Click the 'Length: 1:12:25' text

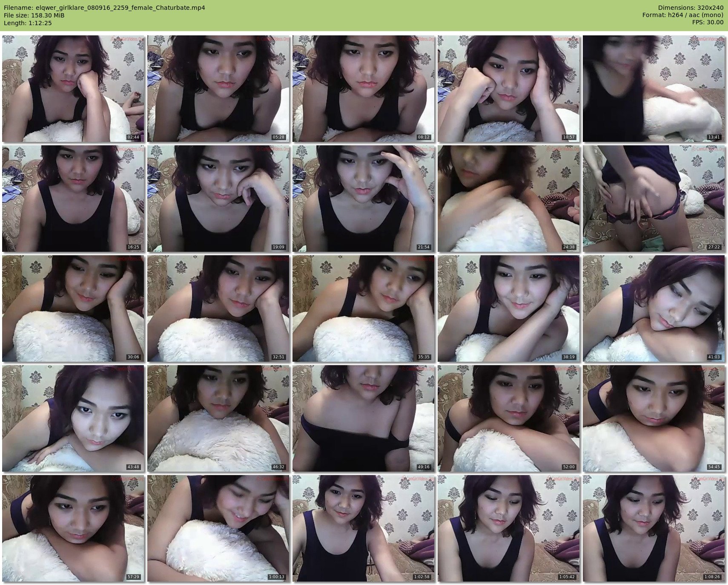[28, 23]
